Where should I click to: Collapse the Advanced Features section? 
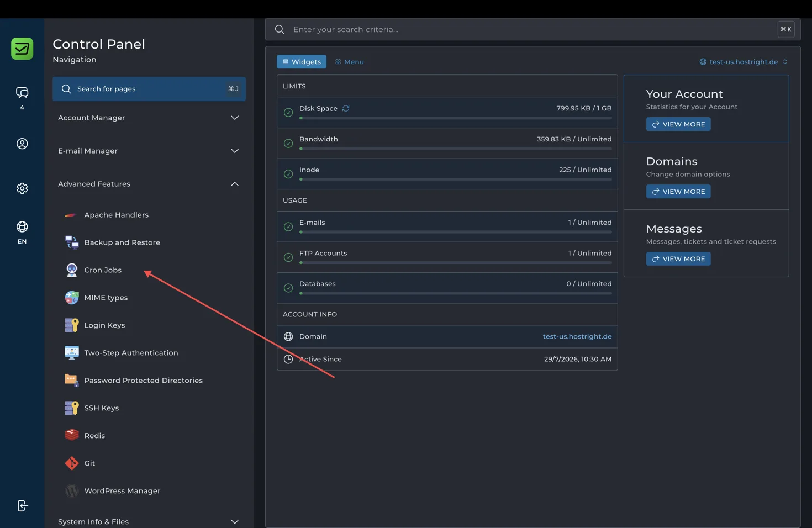149,184
